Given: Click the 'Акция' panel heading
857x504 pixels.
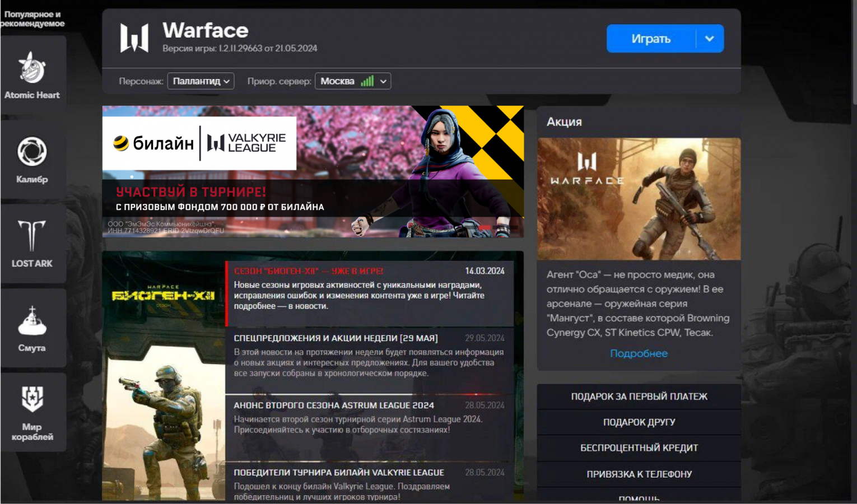Looking at the screenshot, I should point(564,122).
